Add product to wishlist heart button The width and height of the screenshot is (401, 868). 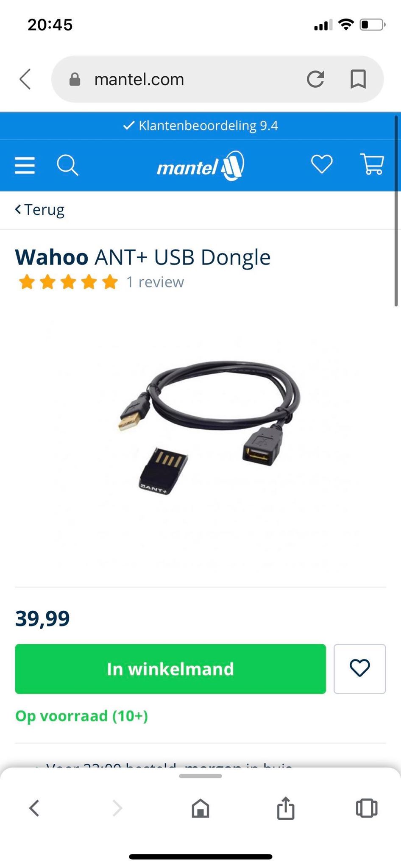click(x=359, y=669)
